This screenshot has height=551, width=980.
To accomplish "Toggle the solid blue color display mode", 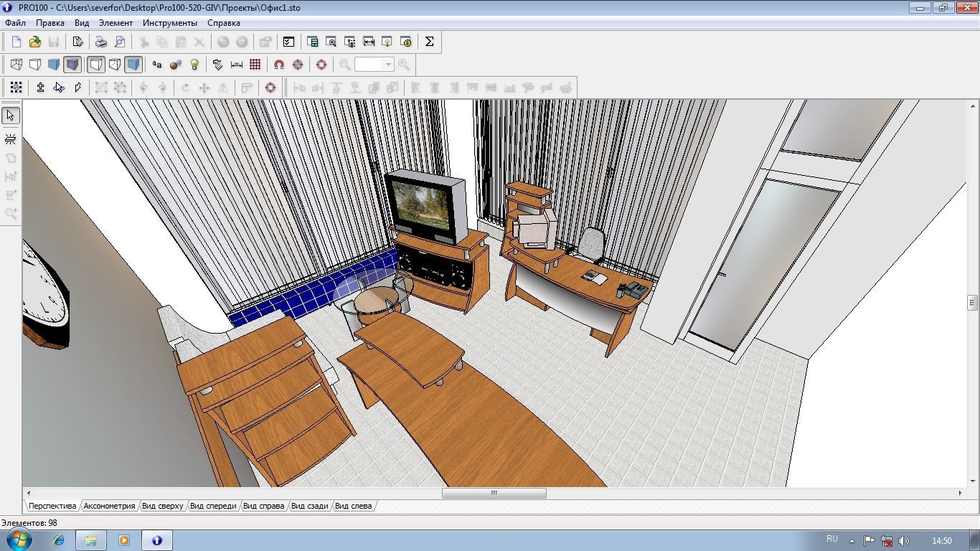I will (x=54, y=65).
